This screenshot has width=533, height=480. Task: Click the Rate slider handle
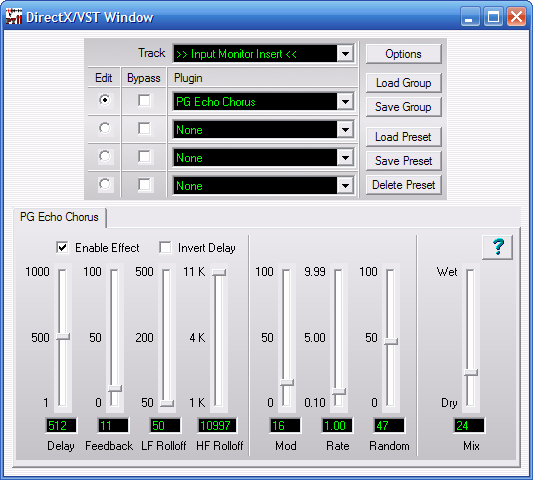pyautogui.click(x=339, y=391)
